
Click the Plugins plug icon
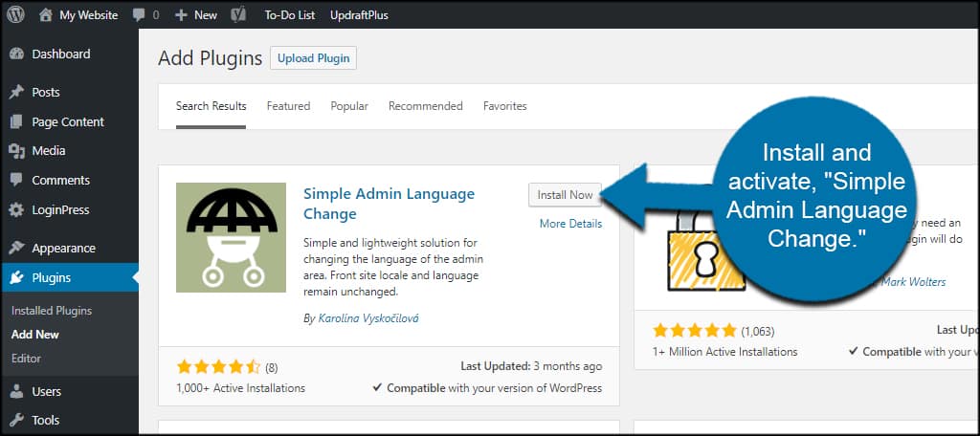tap(16, 278)
